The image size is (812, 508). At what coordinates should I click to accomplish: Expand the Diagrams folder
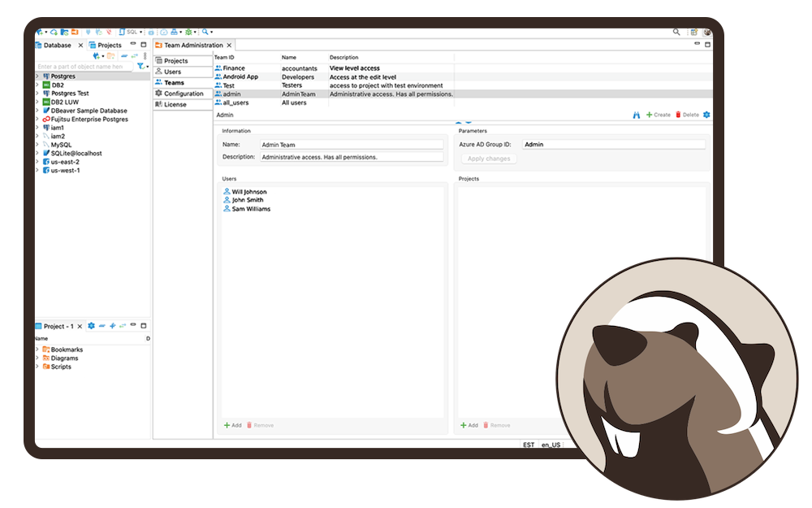coord(37,358)
